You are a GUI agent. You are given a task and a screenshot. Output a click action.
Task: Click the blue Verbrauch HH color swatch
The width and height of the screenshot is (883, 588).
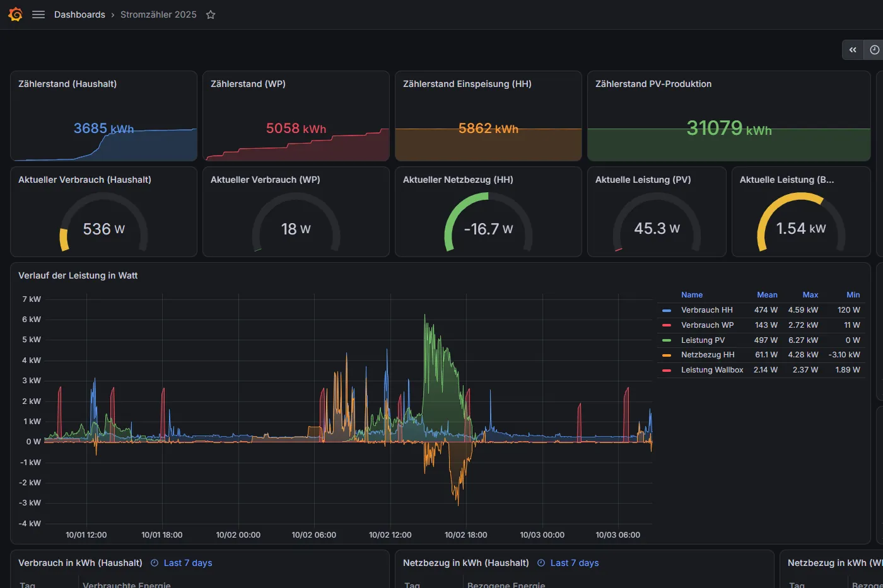coord(667,310)
